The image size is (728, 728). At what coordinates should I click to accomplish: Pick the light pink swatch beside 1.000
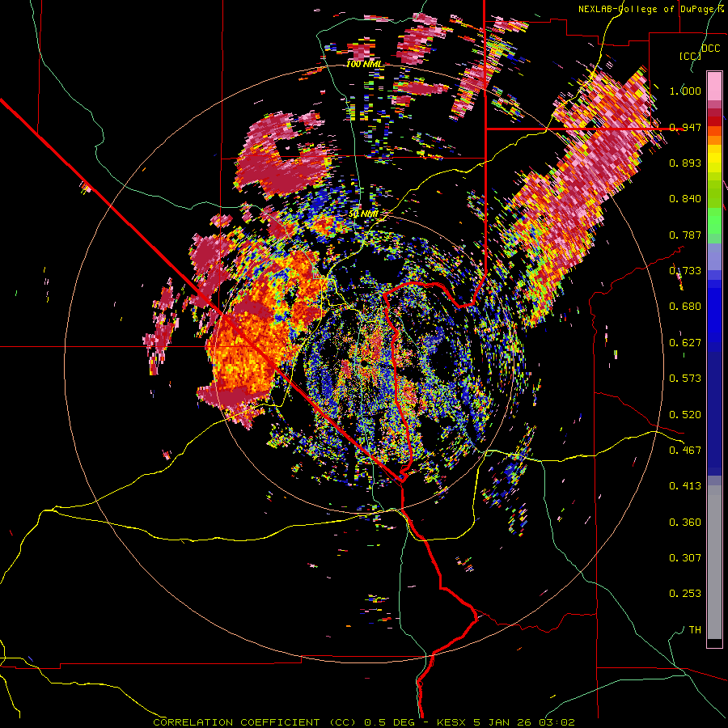click(714, 86)
